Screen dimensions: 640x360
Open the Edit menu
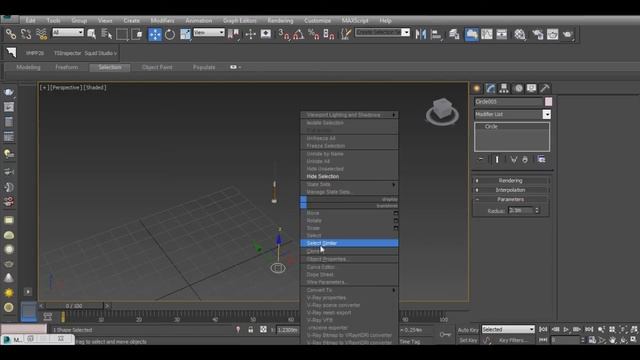click(x=30, y=20)
